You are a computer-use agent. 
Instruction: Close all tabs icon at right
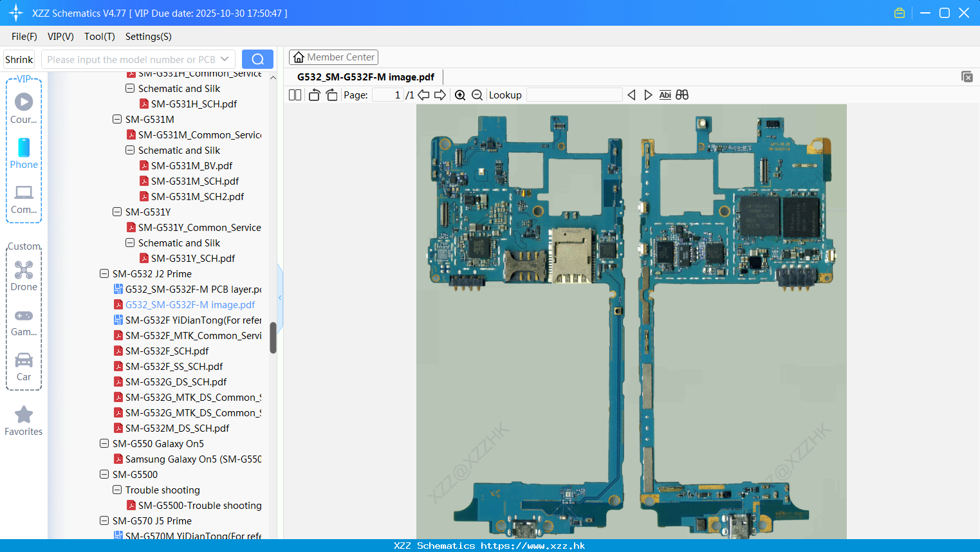coord(967,77)
